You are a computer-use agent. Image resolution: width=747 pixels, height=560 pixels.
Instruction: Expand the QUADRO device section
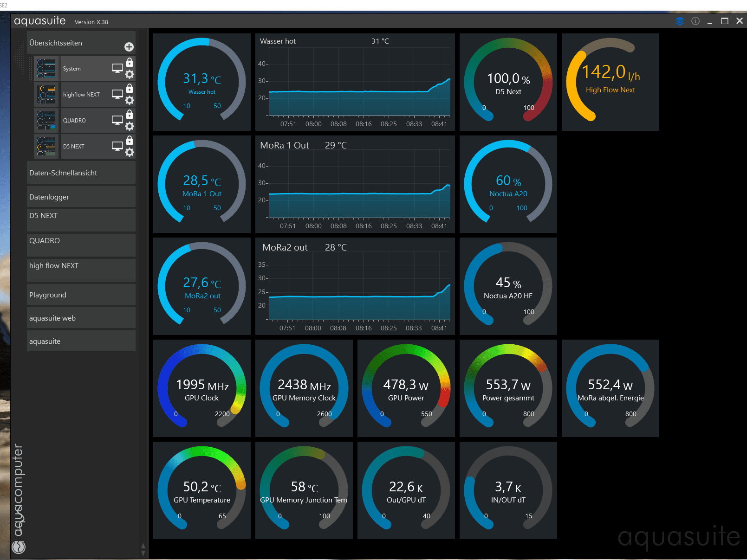[x=81, y=245]
